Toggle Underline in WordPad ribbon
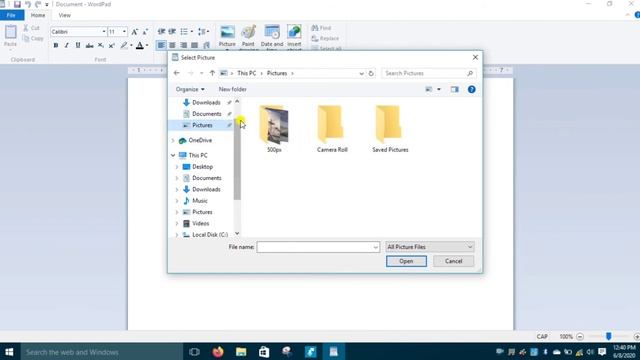The width and height of the screenshot is (640, 360). click(x=78, y=45)
